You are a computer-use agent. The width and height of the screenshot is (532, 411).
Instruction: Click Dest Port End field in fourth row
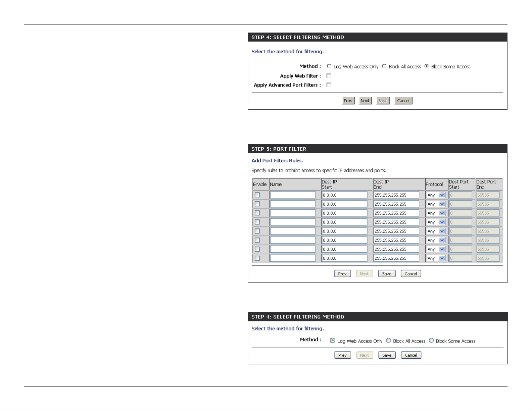click(488, 222)
